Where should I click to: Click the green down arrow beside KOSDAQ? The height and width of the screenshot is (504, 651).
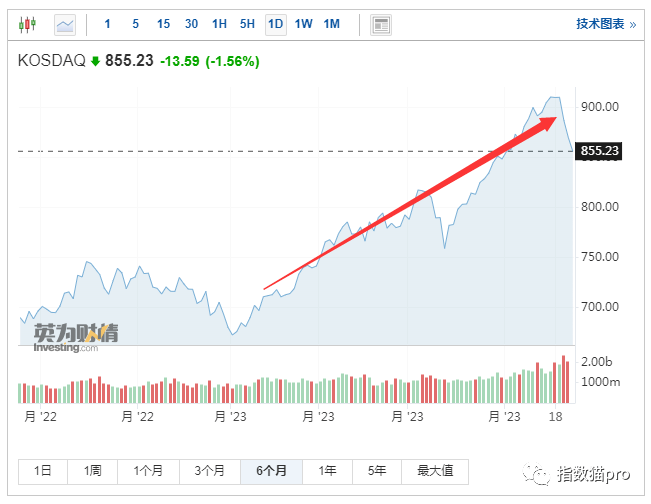click(95, 61)
